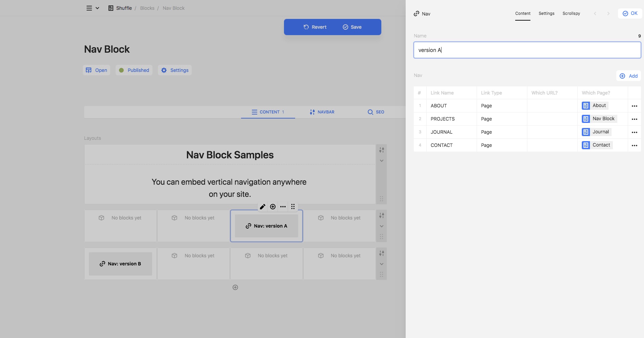Image resolution: width=644 pixels, height=338 pixels.
Task: Click the Name input field
Action: 527,50
